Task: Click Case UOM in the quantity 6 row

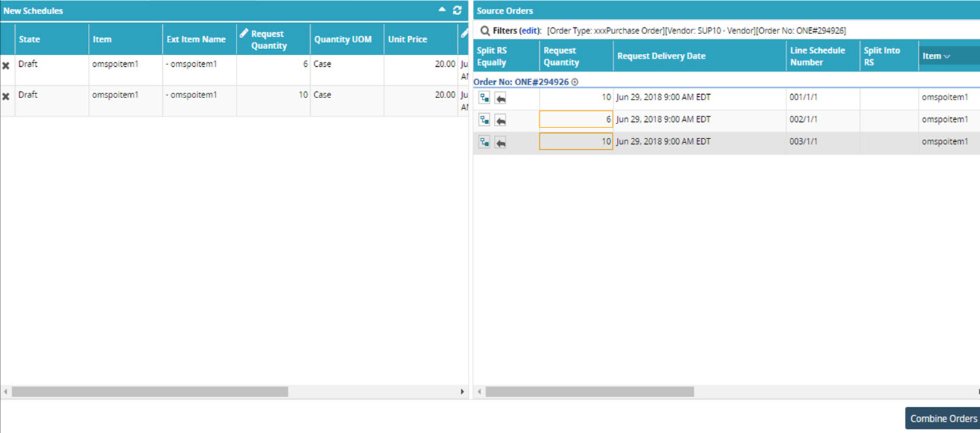Action: pos(322,64)
